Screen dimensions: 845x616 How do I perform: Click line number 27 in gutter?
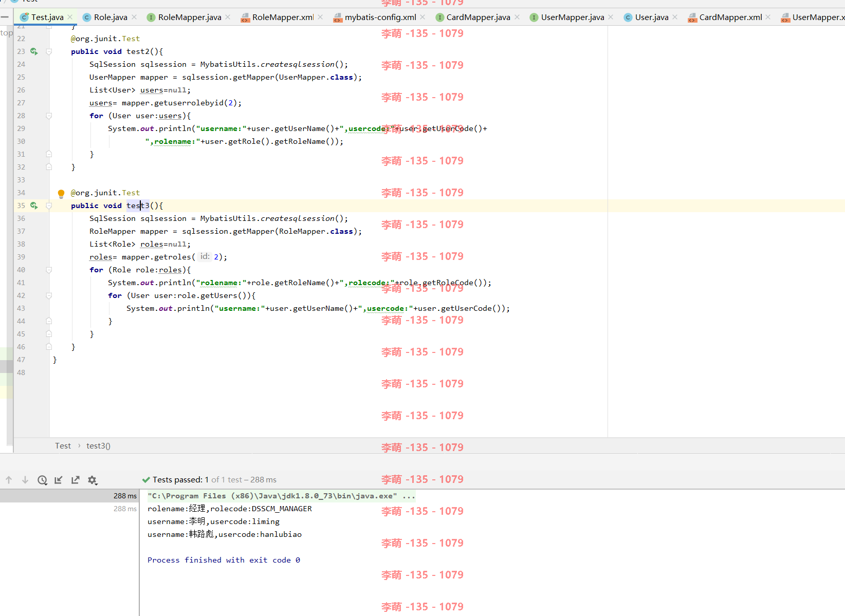21,103
